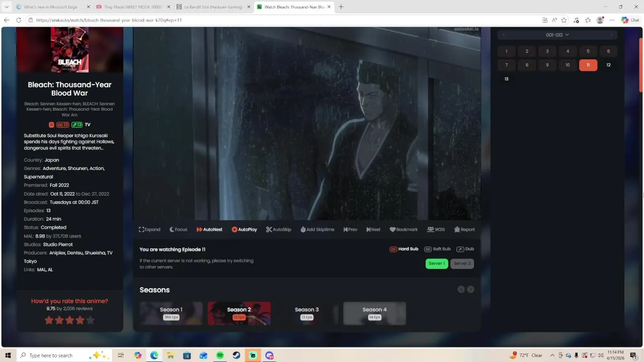Go back in browser
Image resolution: width=644 pixels, height=362 pixels.
7,20
